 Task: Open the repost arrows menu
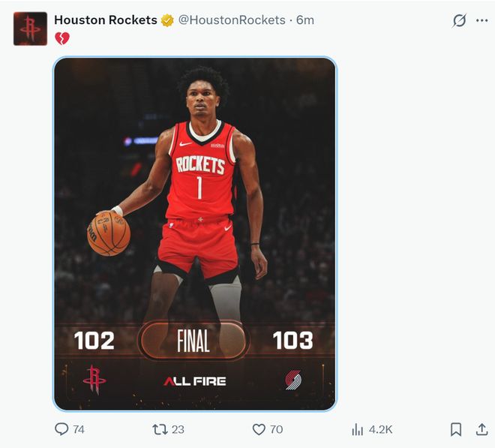pos(160,429)
